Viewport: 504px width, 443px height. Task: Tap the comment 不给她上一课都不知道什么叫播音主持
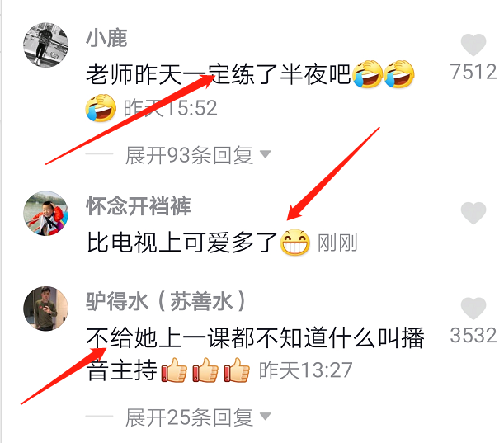255,354
